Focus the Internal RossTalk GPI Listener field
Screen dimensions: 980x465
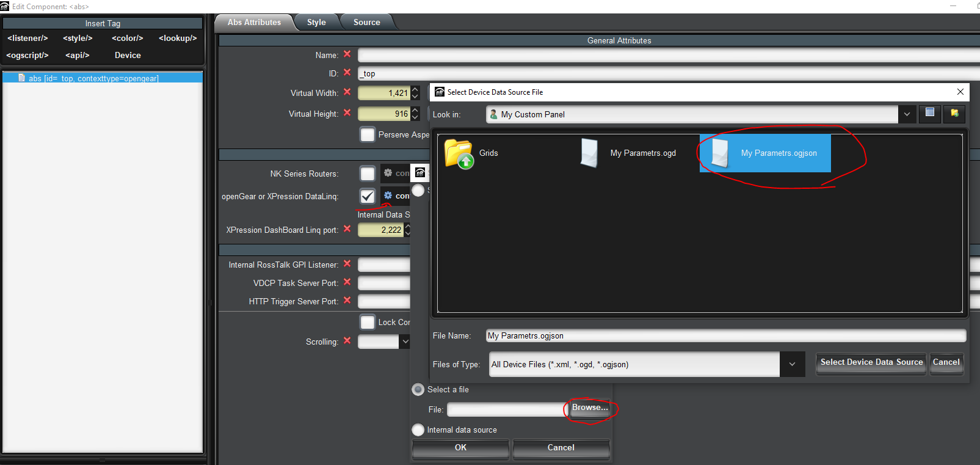tap(384, 265)
